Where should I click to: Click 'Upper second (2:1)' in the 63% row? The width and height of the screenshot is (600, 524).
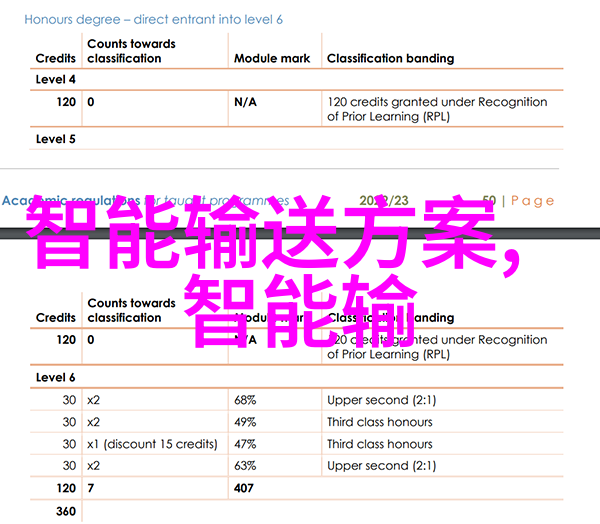(382, 466)
